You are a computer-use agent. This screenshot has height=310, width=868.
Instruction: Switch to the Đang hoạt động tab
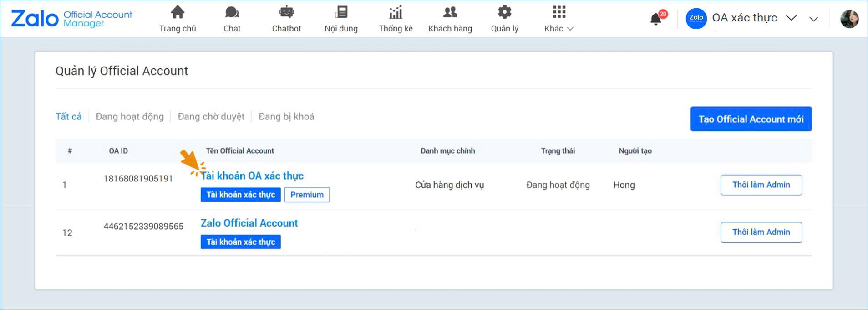pos(129,117)
